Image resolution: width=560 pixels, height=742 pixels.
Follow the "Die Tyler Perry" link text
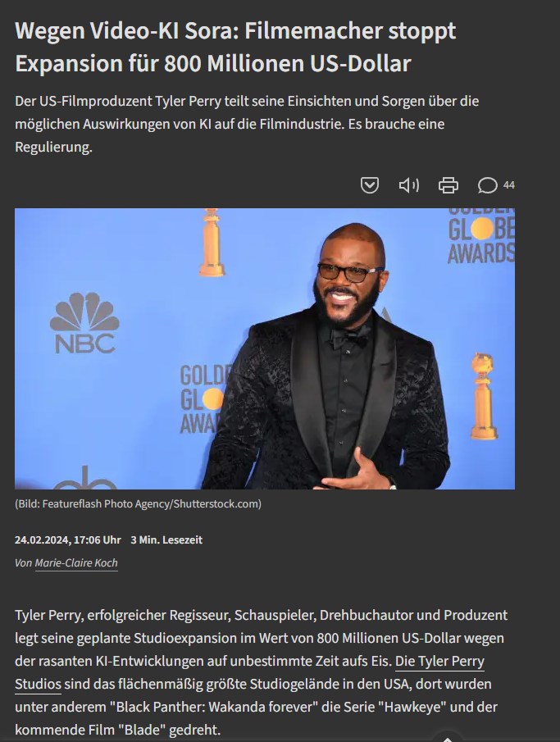click(439, 661)
